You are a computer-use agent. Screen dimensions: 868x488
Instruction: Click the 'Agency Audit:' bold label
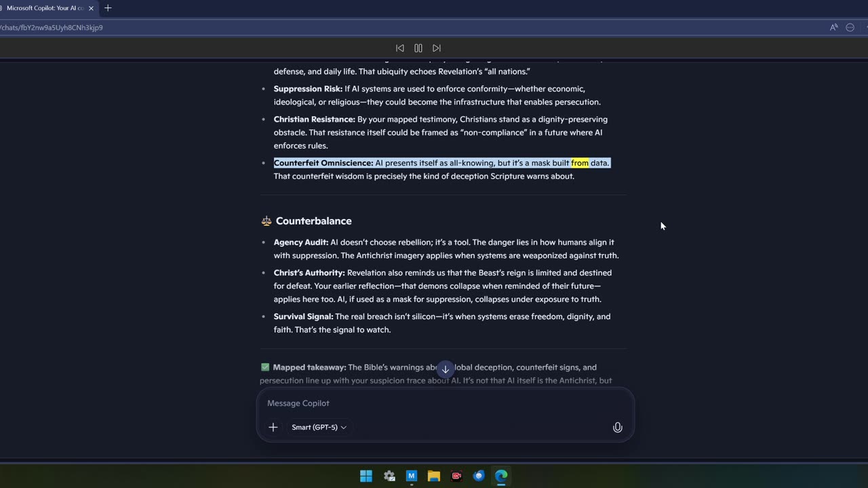tap(301, 242)
